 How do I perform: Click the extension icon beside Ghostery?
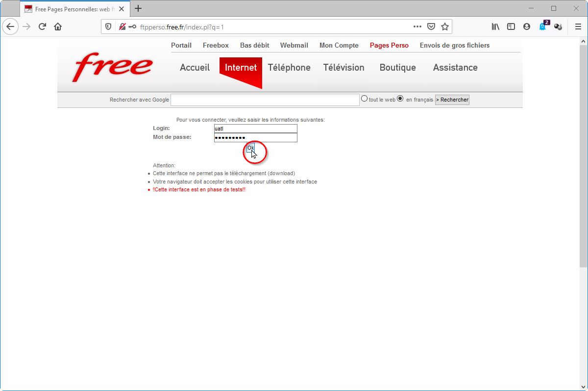[558, 27]
